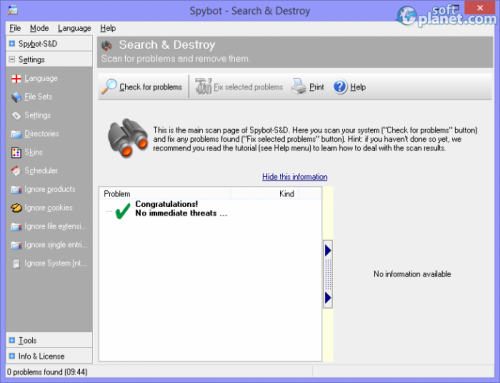Select File Sets sidebar label
Viewport: 500px width, 383px height.
[x=38, y=97]
